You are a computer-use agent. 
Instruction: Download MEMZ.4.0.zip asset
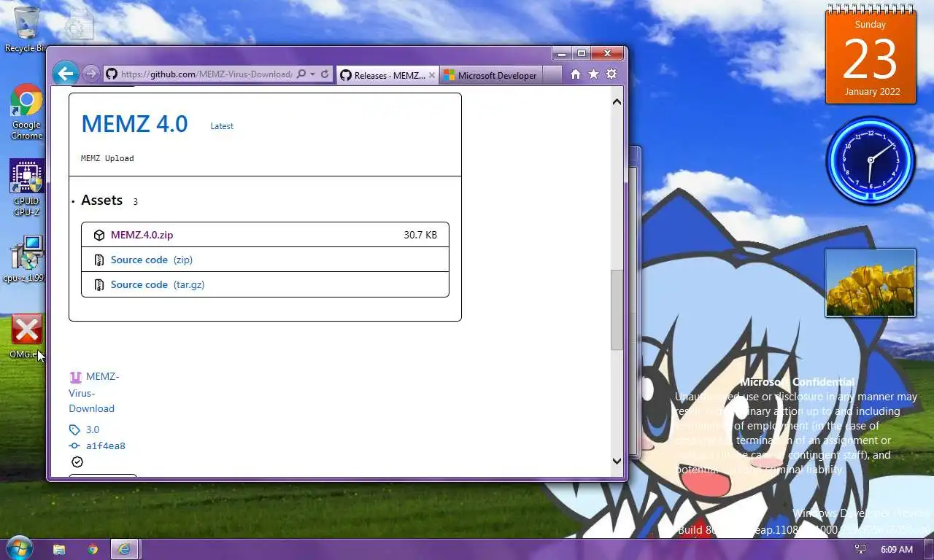142,235
